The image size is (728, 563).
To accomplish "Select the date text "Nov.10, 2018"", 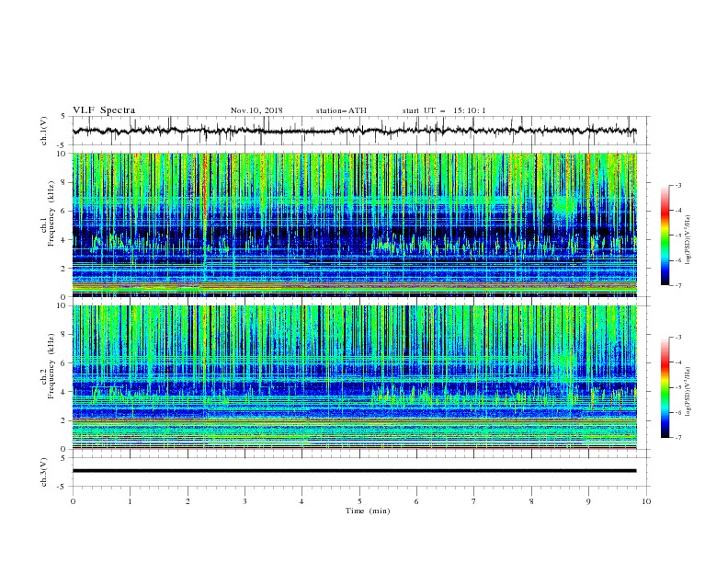I will click(256, 110).
